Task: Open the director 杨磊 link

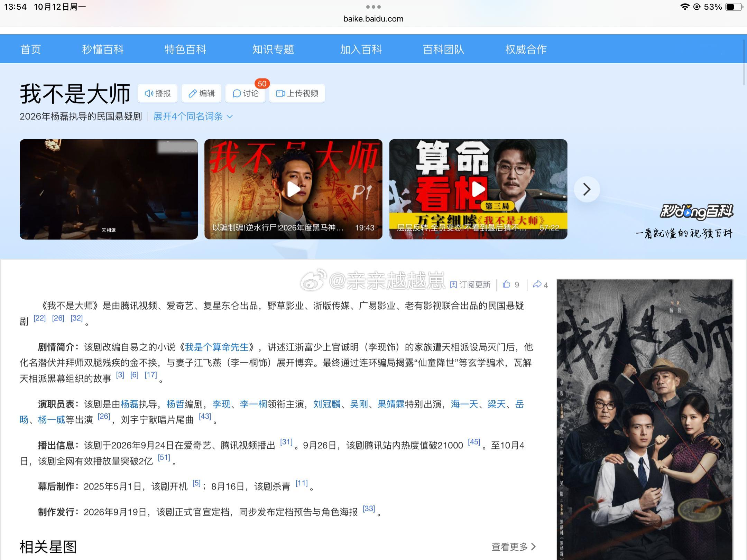Action: click(x=130, y=404)
